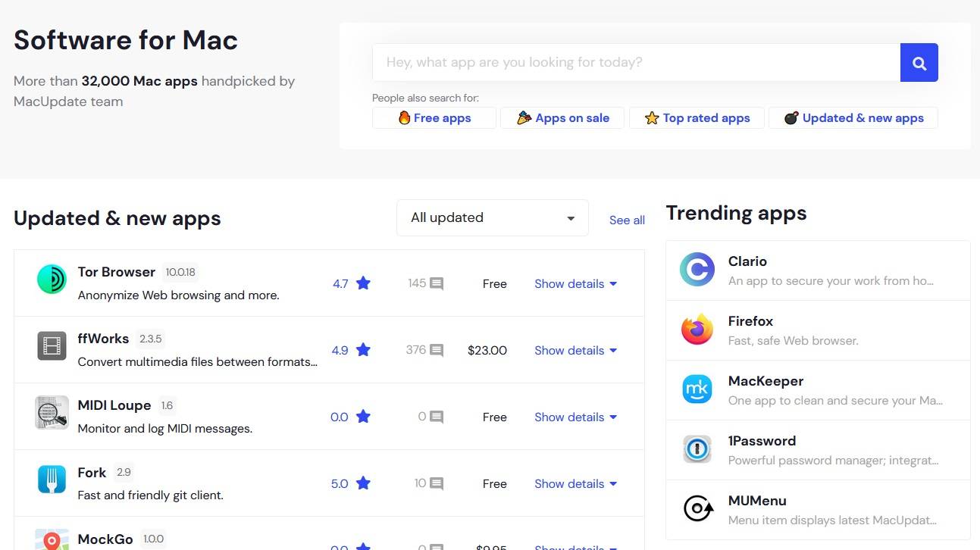Select the Free apps filter

tap(433, 117)
